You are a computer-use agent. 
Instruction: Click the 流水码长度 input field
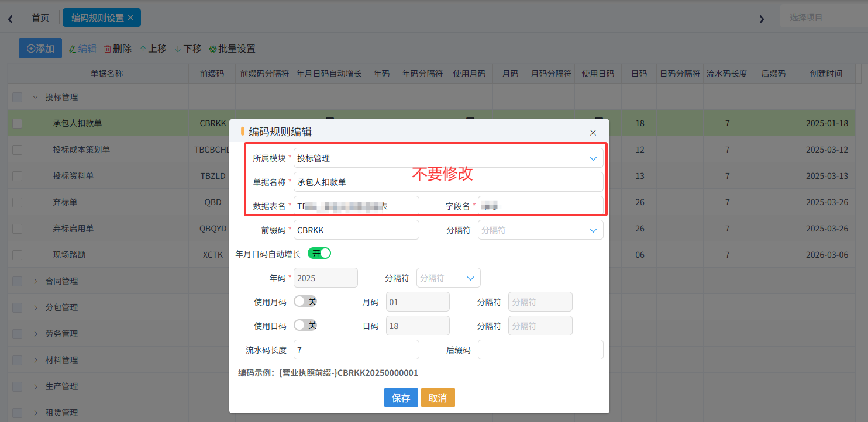click(356, 350)
